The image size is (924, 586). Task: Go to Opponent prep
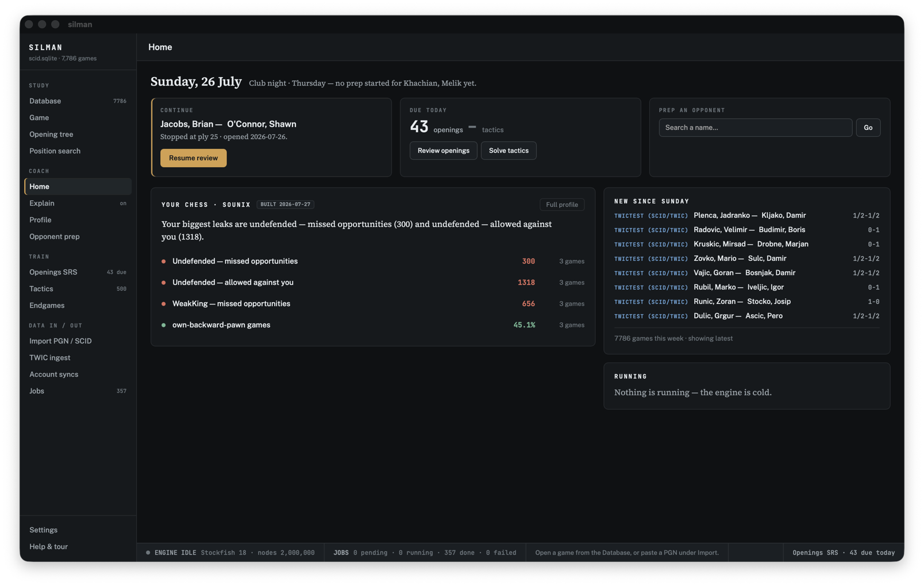(78, 237)
